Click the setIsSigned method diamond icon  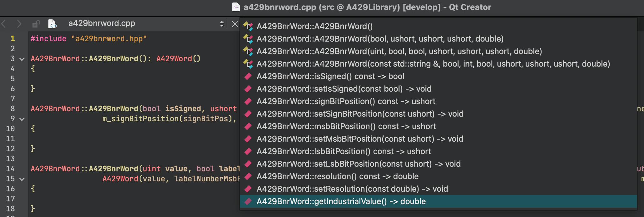click(248, 89)
